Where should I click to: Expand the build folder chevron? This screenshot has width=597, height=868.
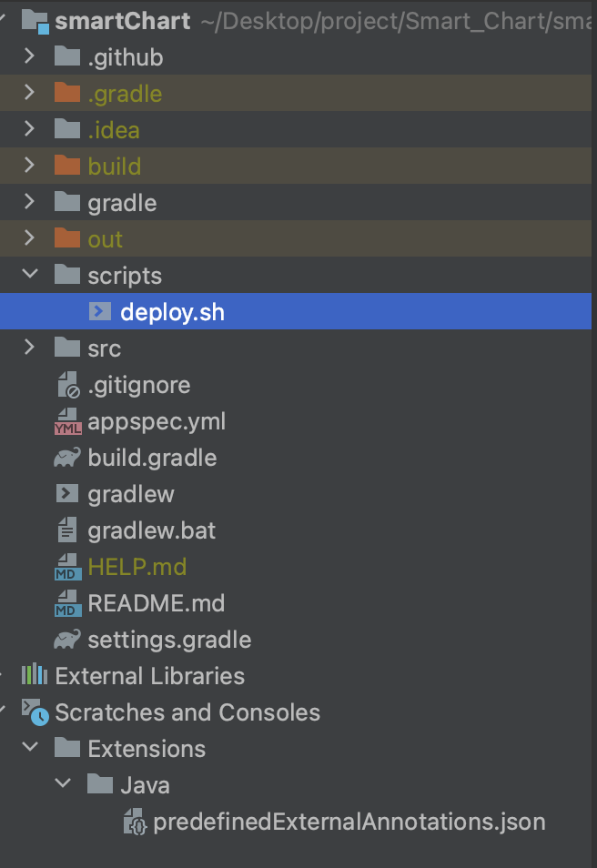pyautogui.click(x=30, y=165)
